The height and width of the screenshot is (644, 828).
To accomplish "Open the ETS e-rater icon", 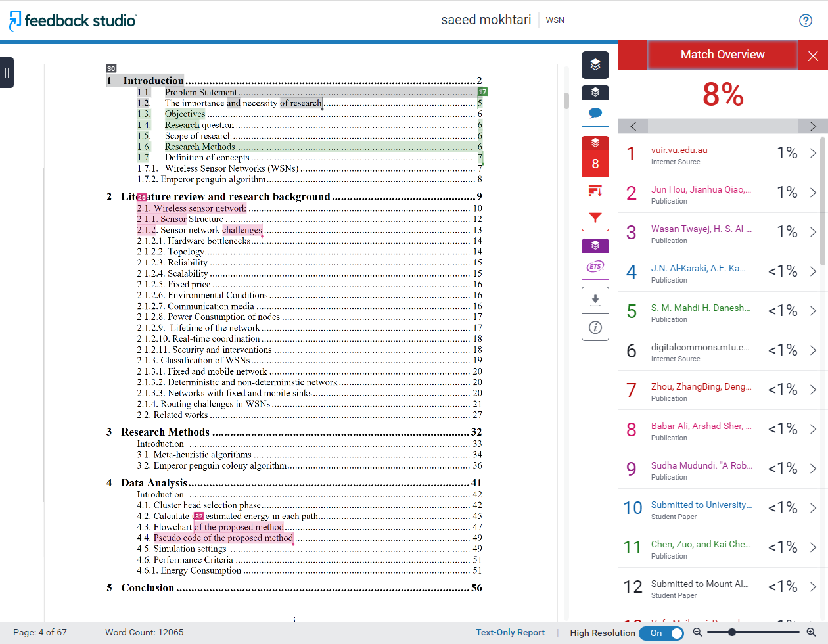I will tap(595, 266).
